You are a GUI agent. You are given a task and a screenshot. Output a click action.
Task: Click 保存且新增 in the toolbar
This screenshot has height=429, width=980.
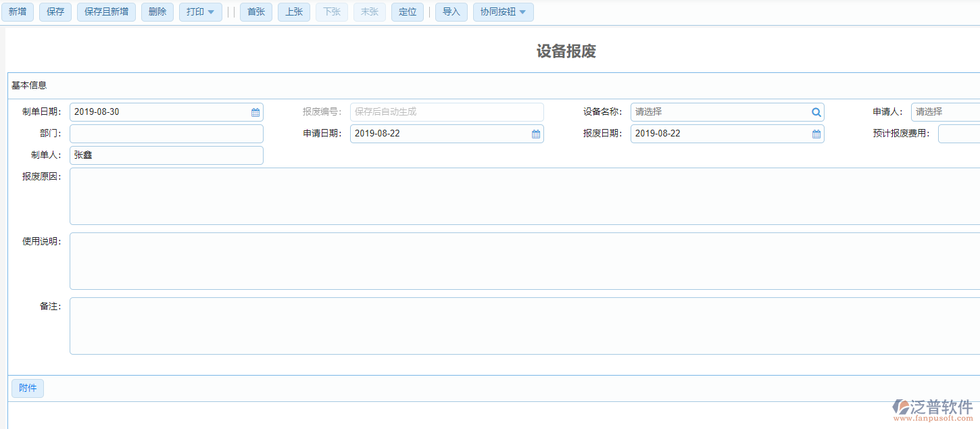point(106,11)
